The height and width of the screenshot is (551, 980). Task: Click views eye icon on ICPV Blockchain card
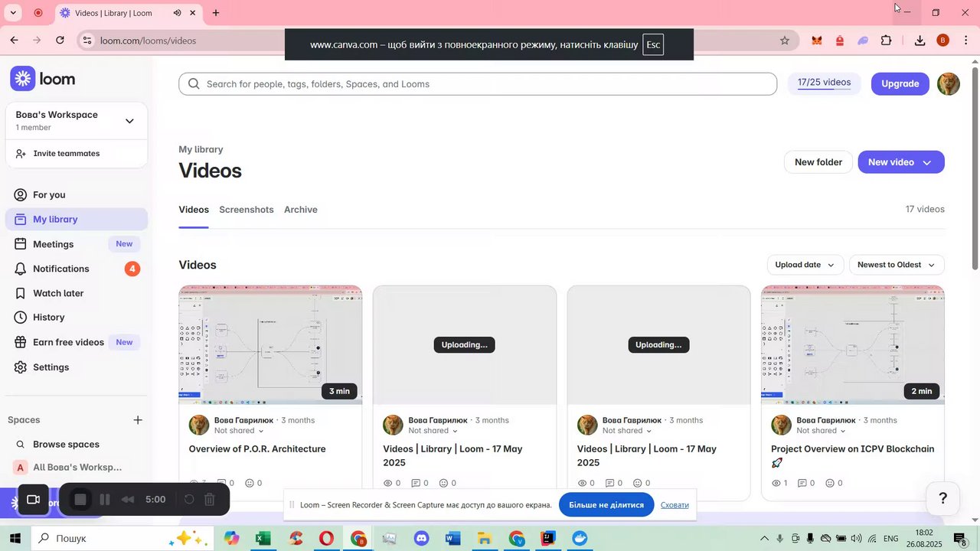[776, 484]
